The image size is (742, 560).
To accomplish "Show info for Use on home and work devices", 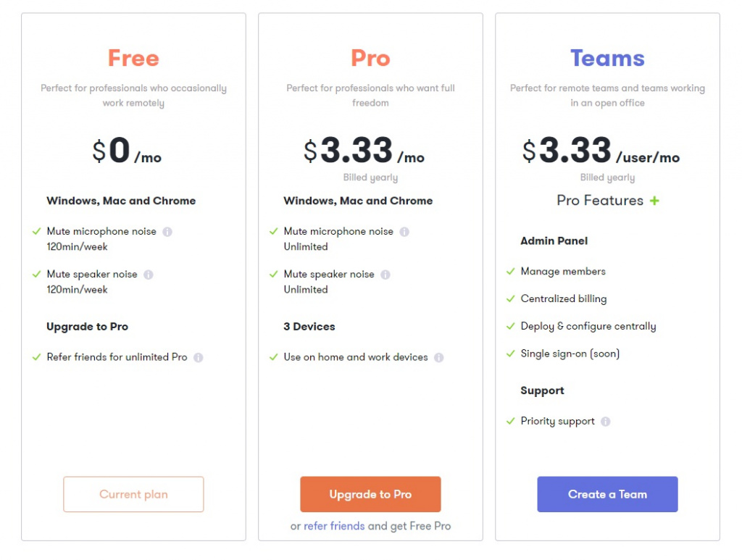I will (439, 357).
